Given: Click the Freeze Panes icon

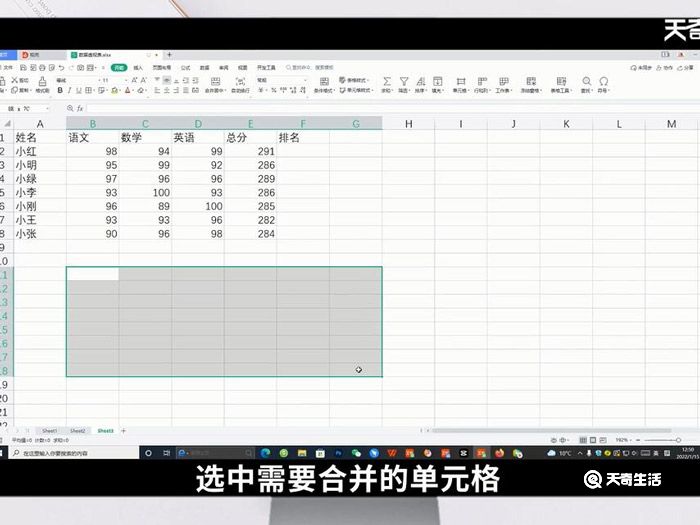Looking at the screenshot, I should point(531,81).
